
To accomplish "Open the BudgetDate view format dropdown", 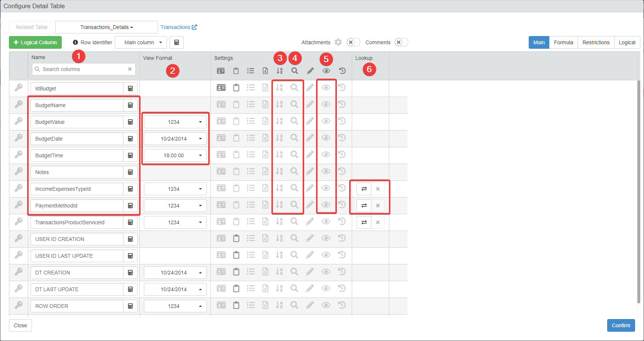I will (175, 139).
